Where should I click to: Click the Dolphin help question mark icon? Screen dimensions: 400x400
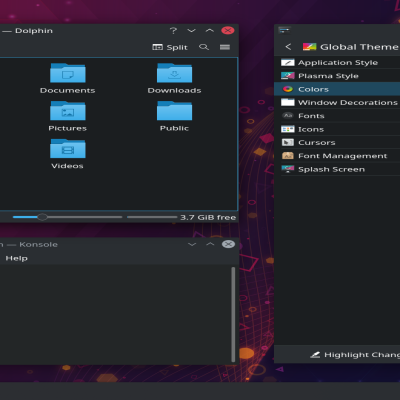[173, 31]
